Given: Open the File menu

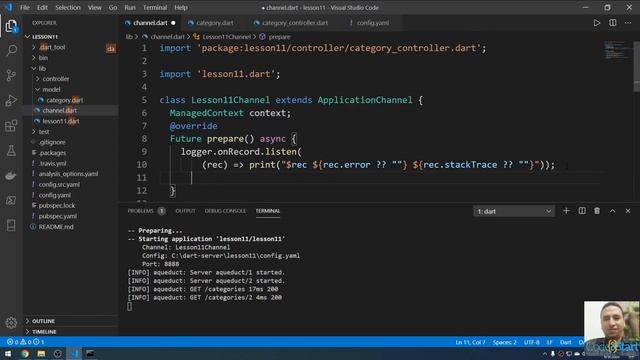Looking at the screenshot, I should [x=24, y=8].
